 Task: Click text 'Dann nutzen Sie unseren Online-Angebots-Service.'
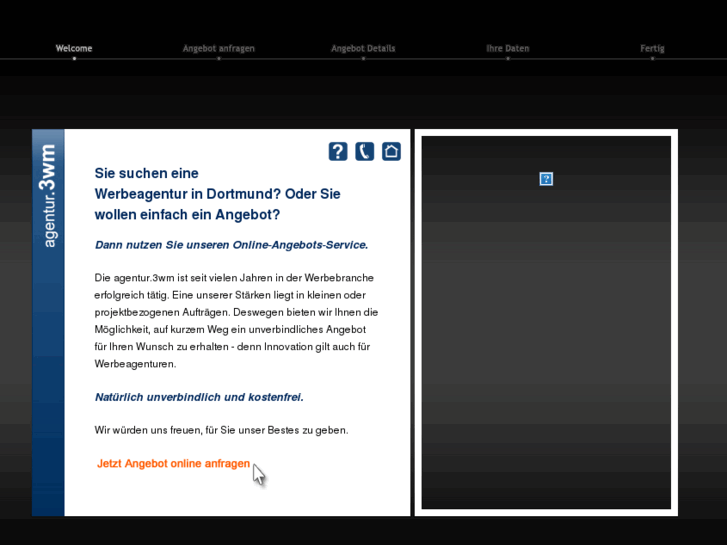point(231,245)
